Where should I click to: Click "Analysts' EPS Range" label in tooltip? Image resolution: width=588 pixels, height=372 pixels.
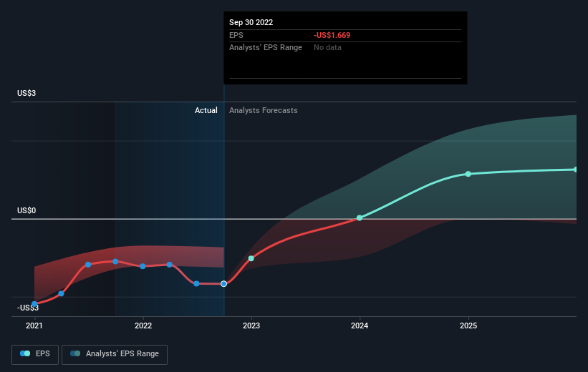[x=266, y=48]
